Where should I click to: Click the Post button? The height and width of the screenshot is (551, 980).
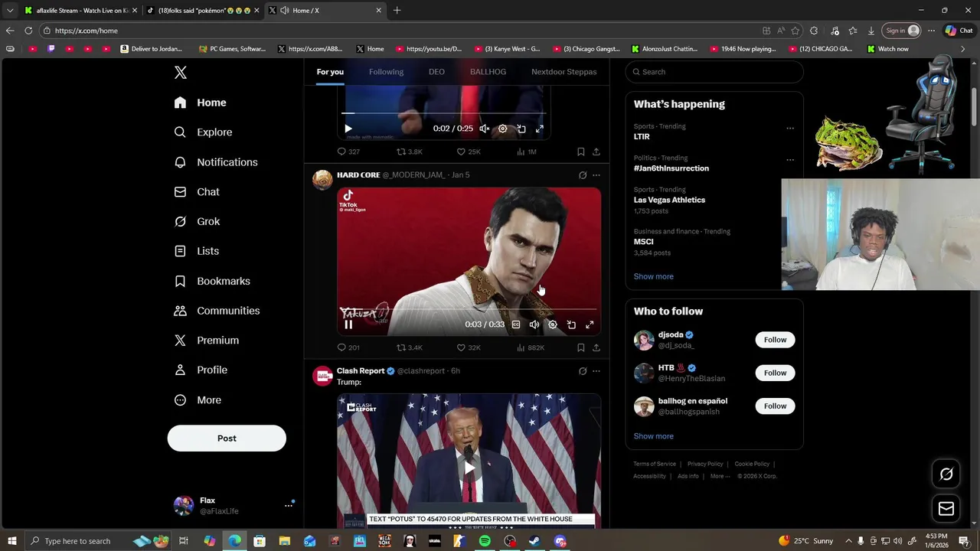[227, 439]
